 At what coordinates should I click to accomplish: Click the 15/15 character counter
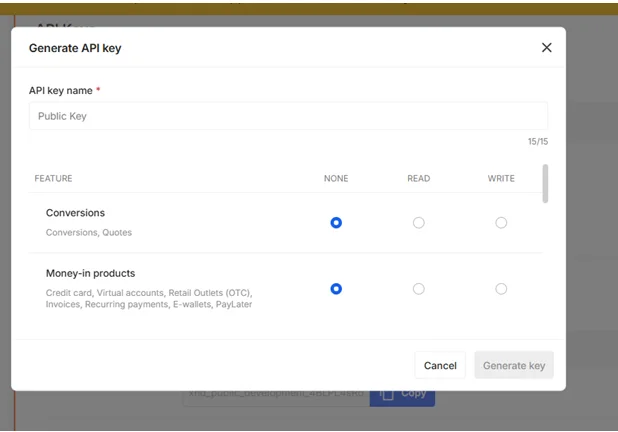click(x=538, y=142)
